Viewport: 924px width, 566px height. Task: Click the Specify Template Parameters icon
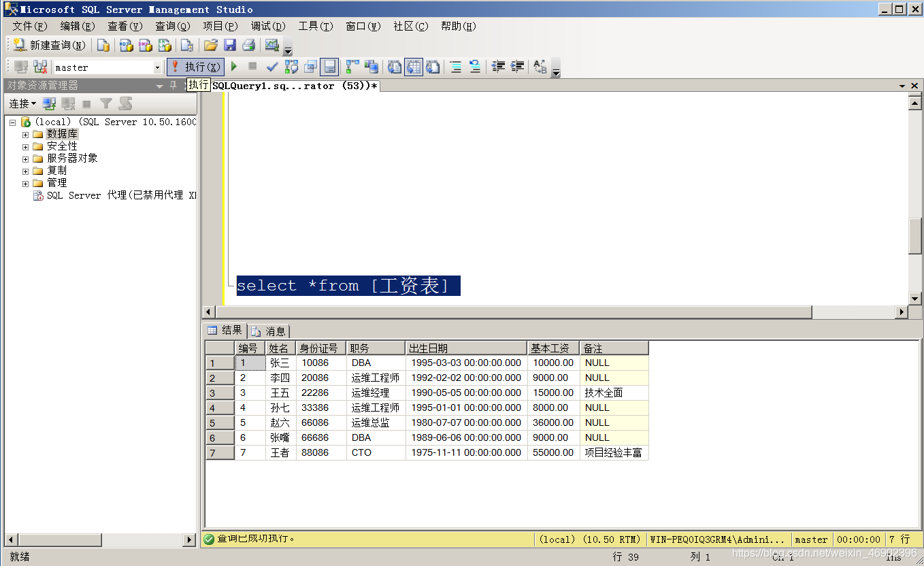coord(540,67)
